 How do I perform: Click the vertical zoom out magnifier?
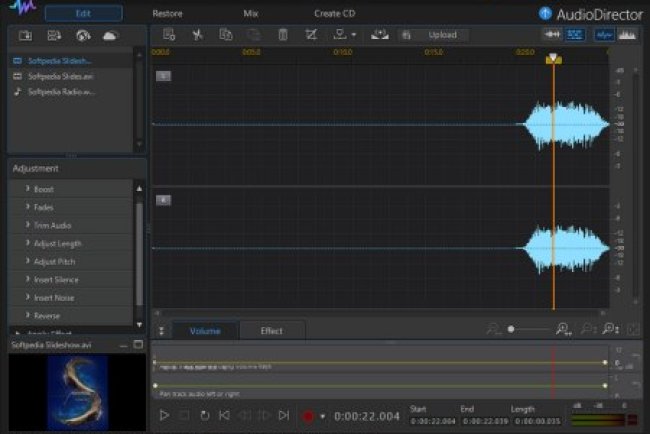coord(588,330)
